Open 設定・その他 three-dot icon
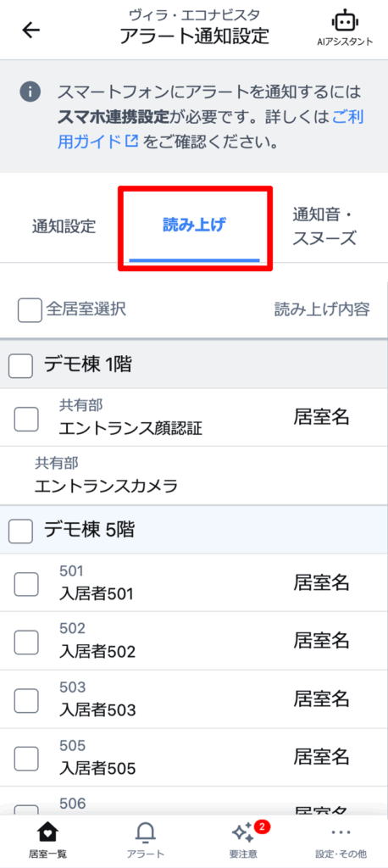 341,832
